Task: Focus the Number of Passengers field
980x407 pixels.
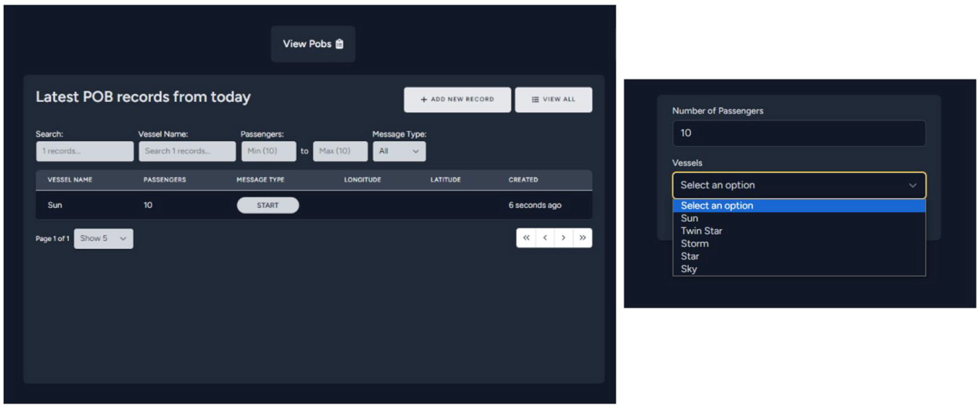Action: [799, 133]
